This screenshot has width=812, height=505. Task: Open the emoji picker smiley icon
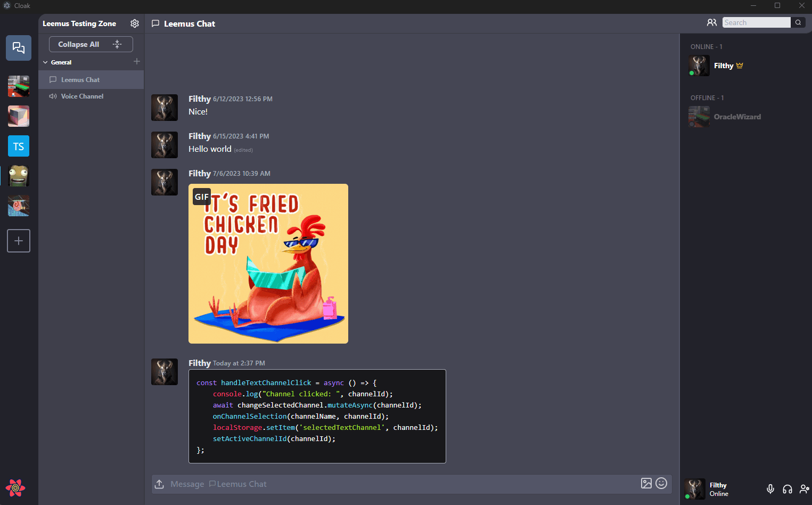click(x=661, y=483)
